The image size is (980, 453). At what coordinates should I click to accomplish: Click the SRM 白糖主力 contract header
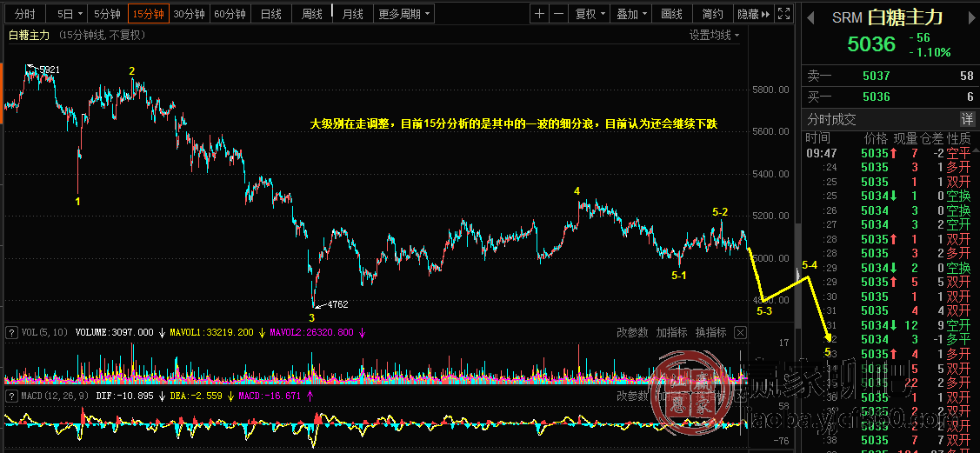pyautogui.click(x=888, y=18)
